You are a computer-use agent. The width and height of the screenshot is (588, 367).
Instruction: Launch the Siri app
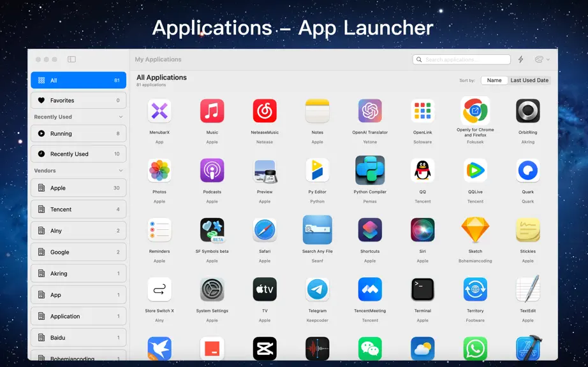point(423,230)
